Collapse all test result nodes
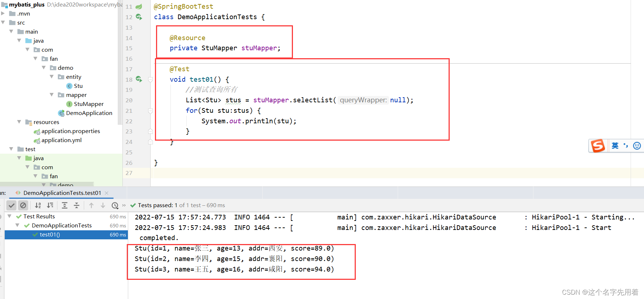The width and height of the screenshot is (644, 299). pos(77,205)
